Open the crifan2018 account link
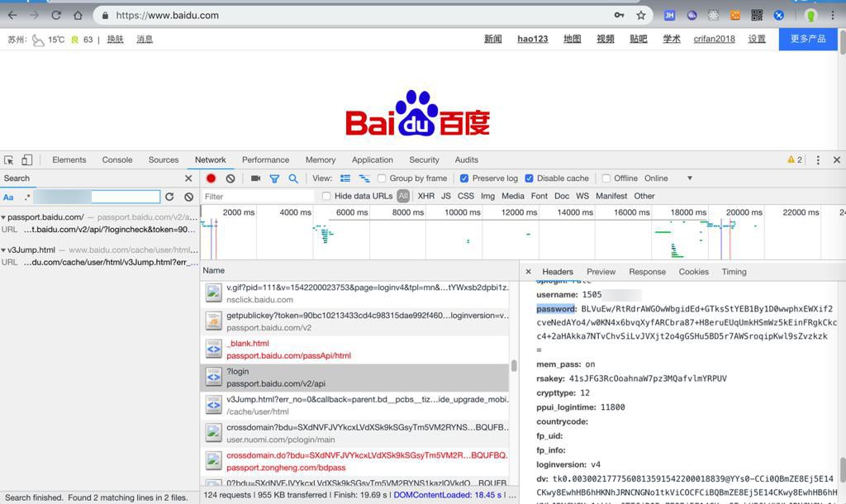Screen dimensions: 846x504 714,39
